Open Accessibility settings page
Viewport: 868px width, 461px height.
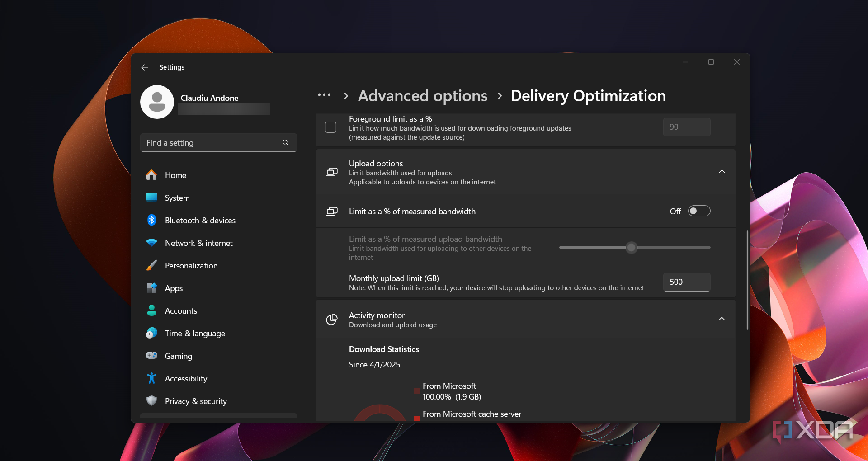[x=218, y=378]
